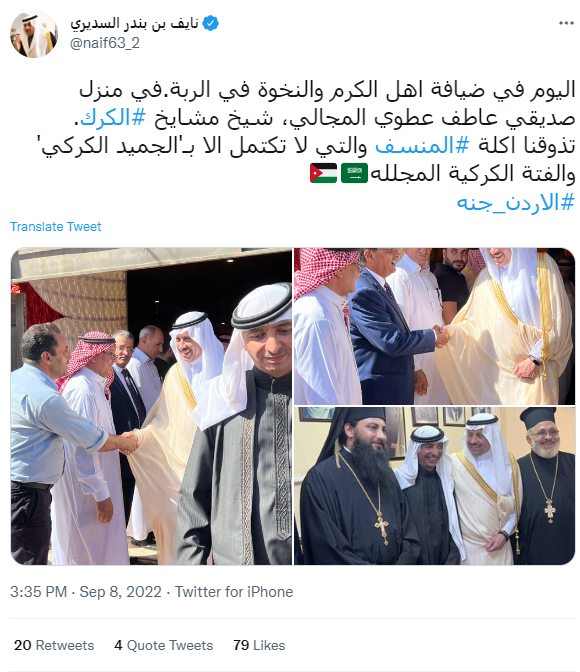View the 79 Likes list
This screenshot has height=672, width=580.
coord(259,645)
